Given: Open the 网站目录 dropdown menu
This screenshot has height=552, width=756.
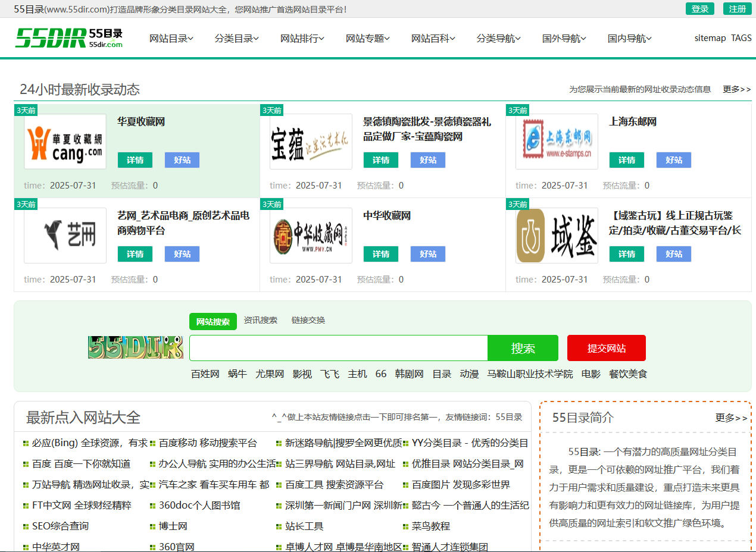Looking at the screenshot, I should click(171, 37).
